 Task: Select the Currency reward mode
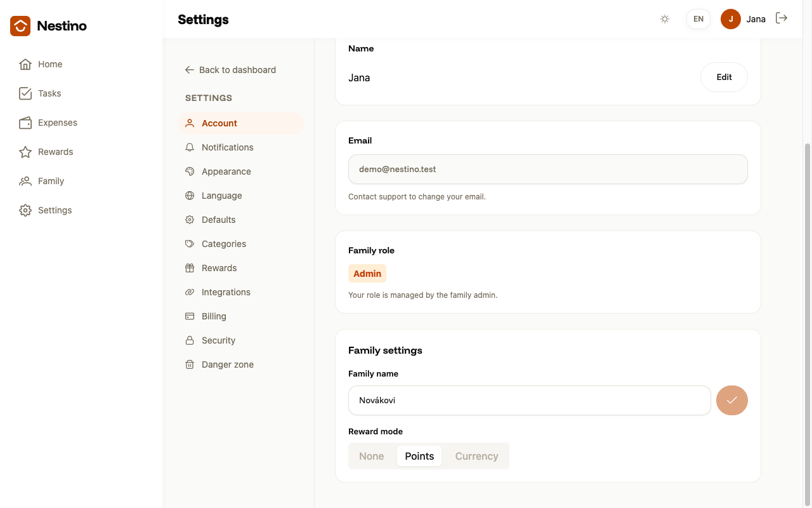click(x=476, y=456)
